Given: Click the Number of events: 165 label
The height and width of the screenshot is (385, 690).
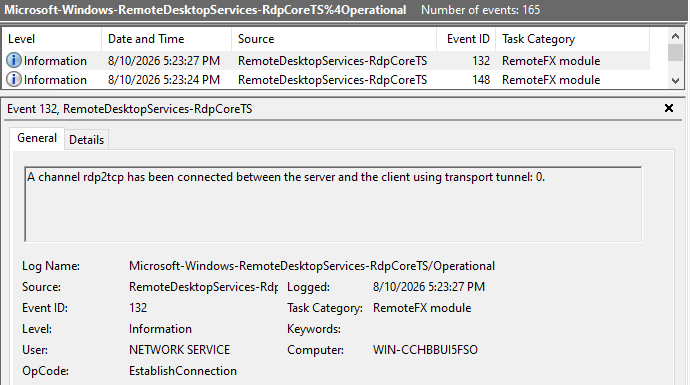Looking at the screenshot, I should pyautogui.click(x=480, y=10).
